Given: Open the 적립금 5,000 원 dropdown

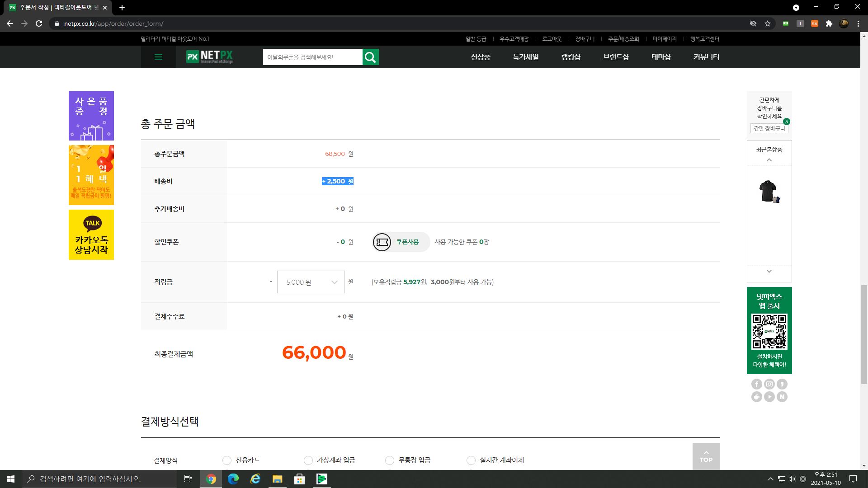Looking at the screenshot, I should (311, 282).
